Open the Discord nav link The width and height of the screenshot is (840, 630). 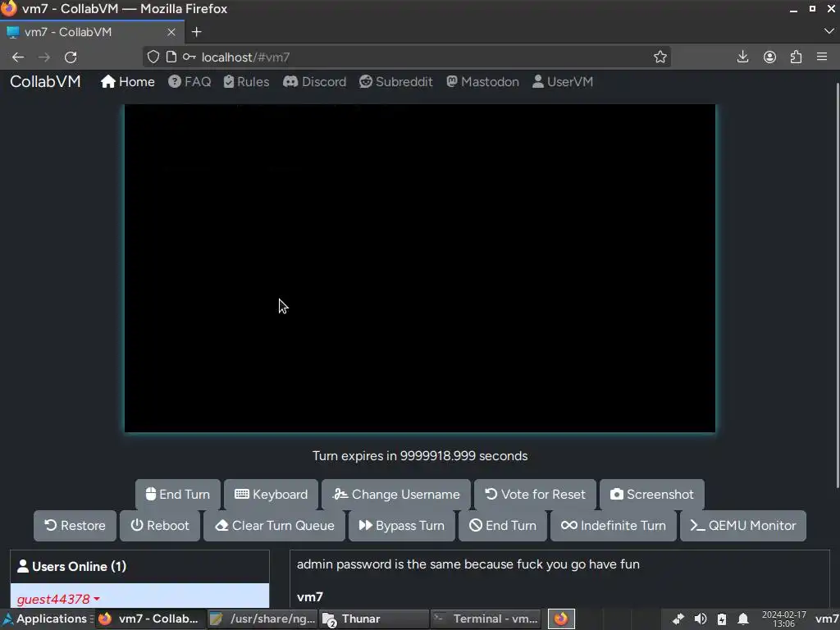click(314, 81)
